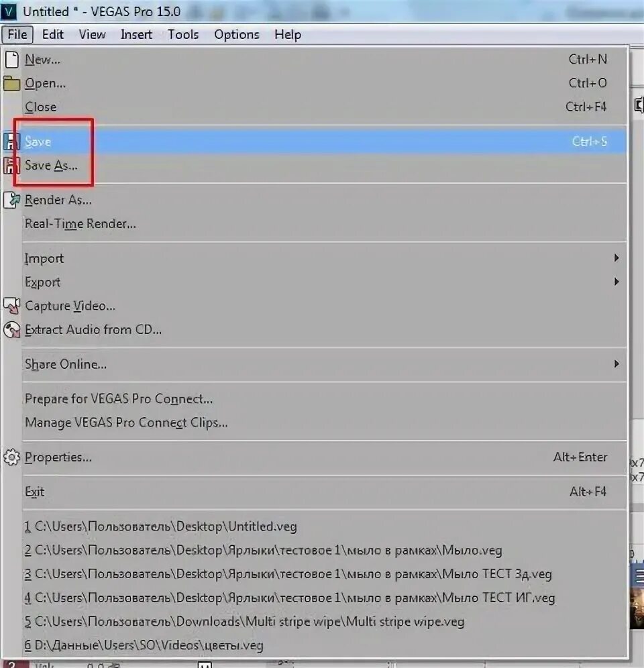Open the Import submenu entry

315,258
